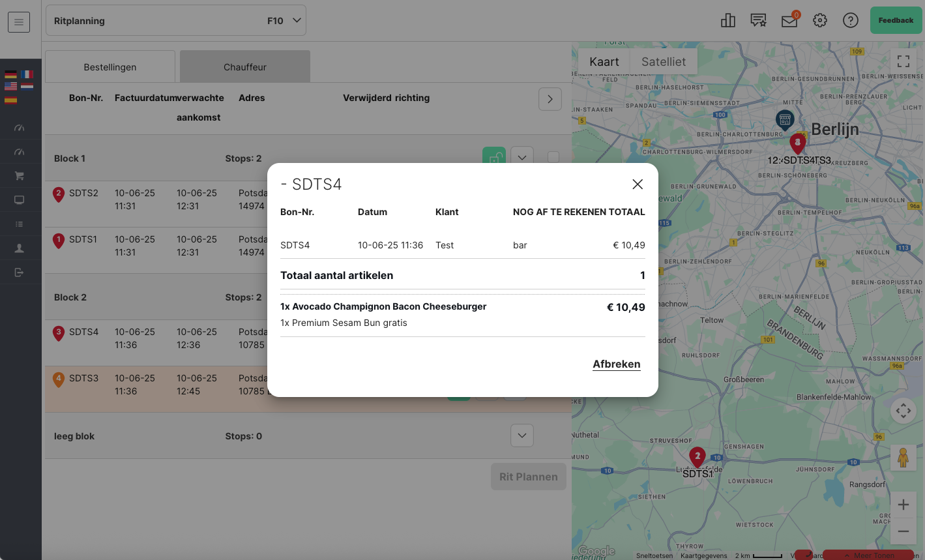Screen dimensions: 925x560
Task: Click the red pin 3 beside SDTS4
Action: point(59,333)
